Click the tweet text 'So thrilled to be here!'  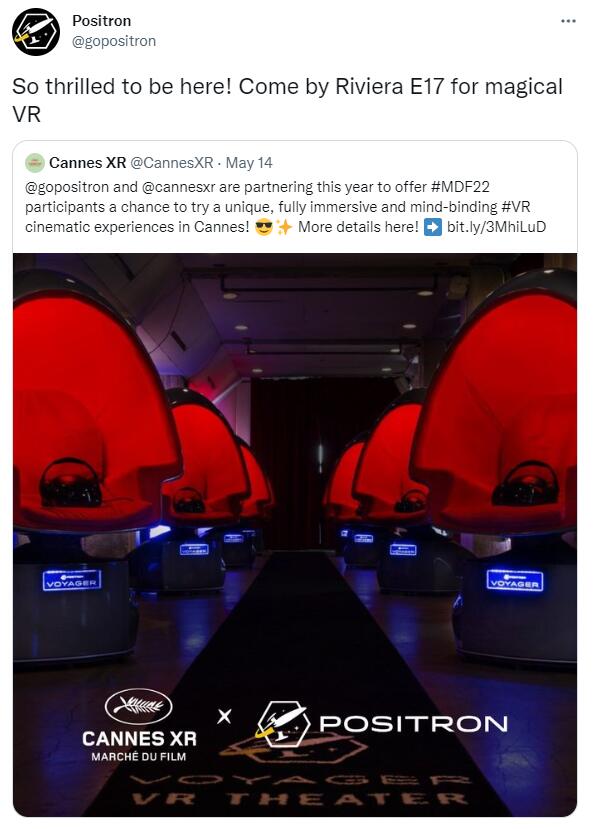[122, 87]
